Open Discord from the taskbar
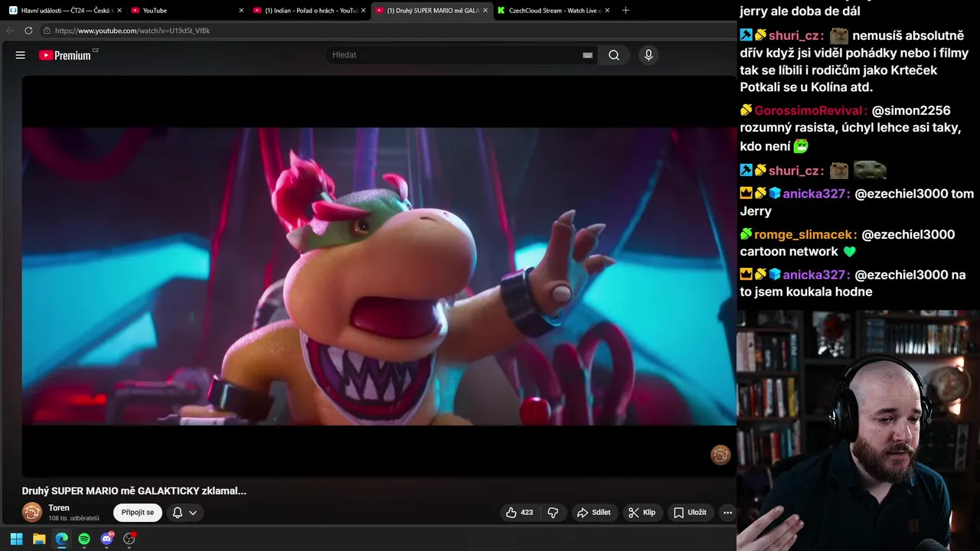This screenshot has height=551, width=980. pos(107,539)
